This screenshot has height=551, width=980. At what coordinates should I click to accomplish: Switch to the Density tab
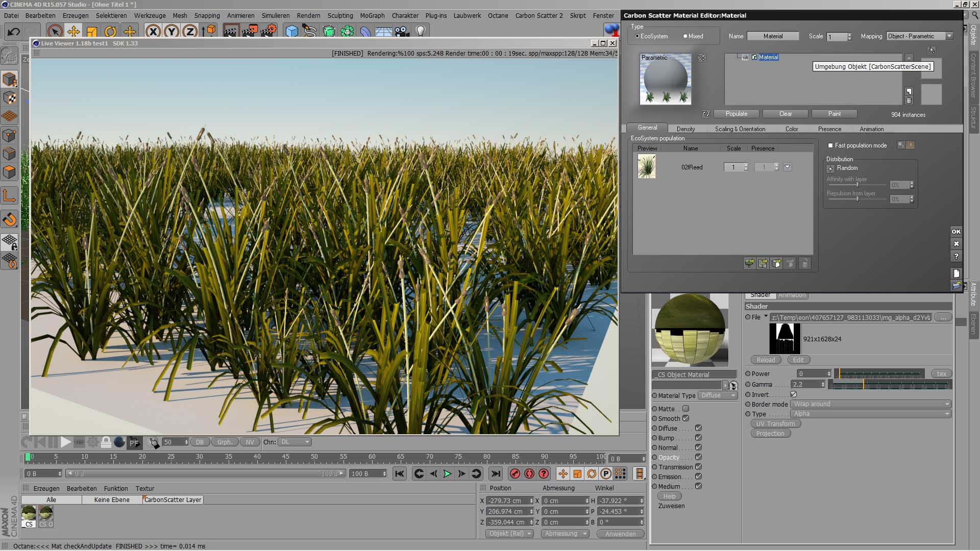pyautogui.click(x=685, y=130)
